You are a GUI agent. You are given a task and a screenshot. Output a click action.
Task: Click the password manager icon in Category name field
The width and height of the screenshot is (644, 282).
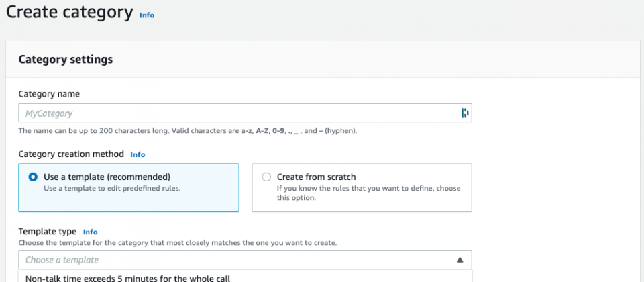tap(464, 113)
